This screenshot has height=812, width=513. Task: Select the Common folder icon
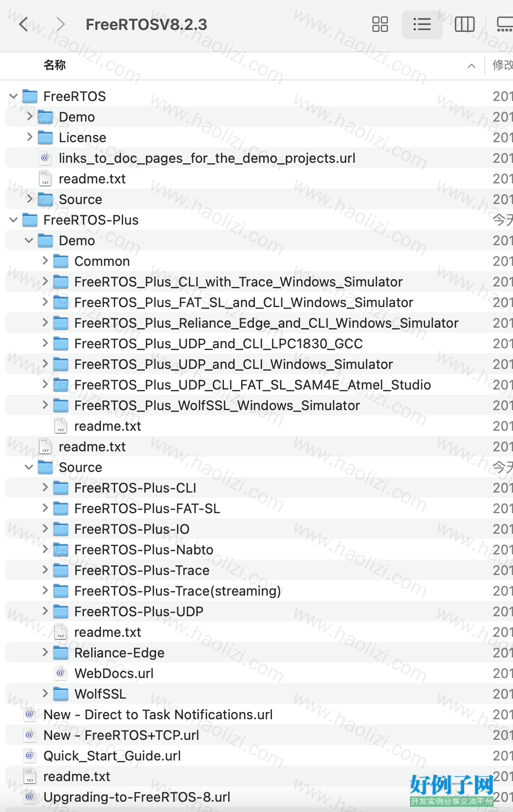point(61,261)
